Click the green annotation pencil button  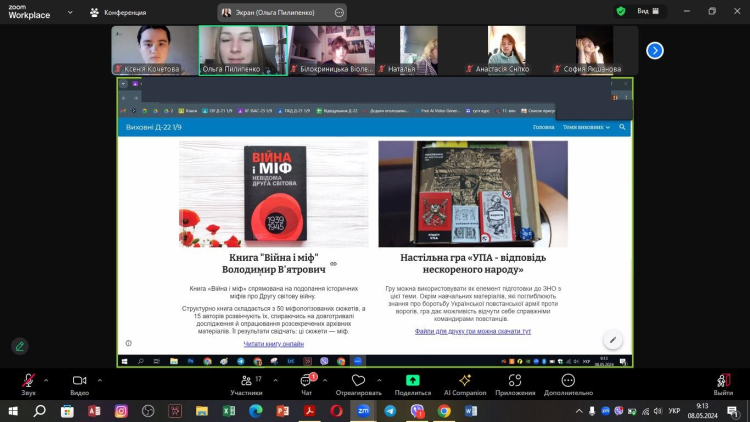(x=20, y=346)
